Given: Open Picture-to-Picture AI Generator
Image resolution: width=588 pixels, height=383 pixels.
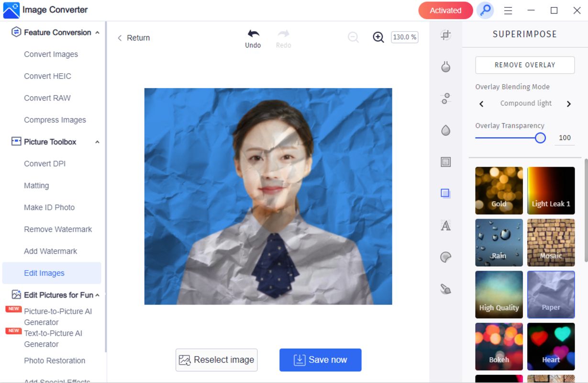Looking at the screenshot, I should (x=58, y=317).
